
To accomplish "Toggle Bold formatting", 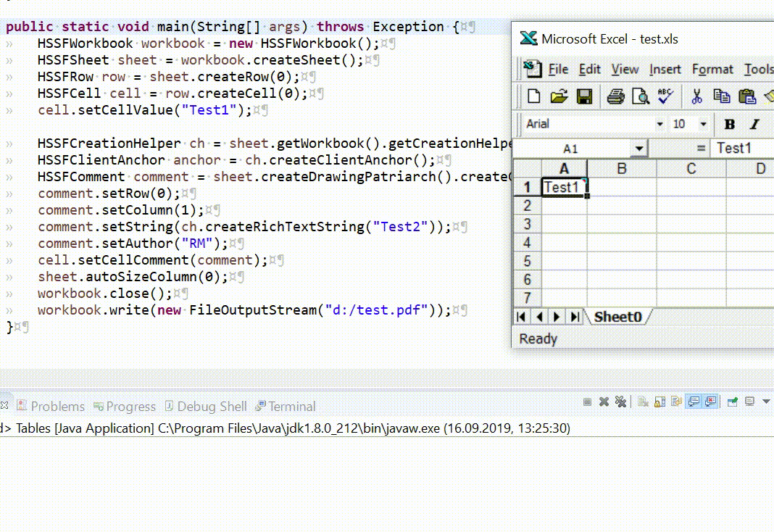I will pos(728,125).
